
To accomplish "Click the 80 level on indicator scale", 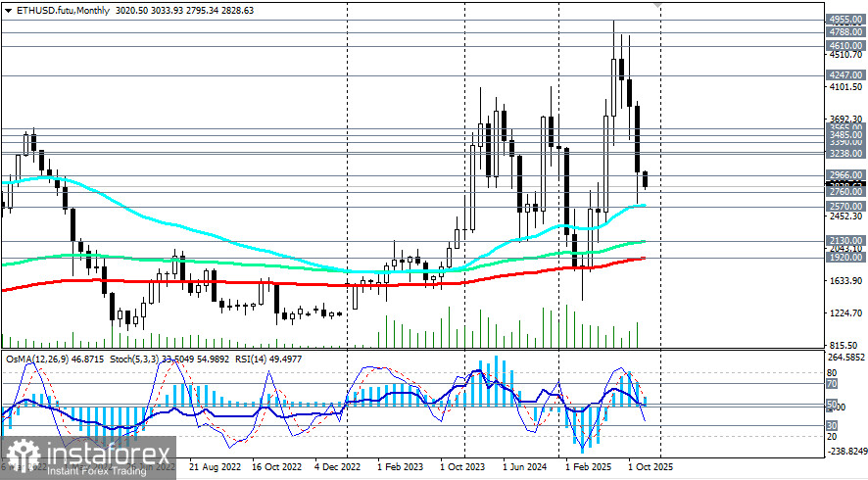I will coord(832,373).
